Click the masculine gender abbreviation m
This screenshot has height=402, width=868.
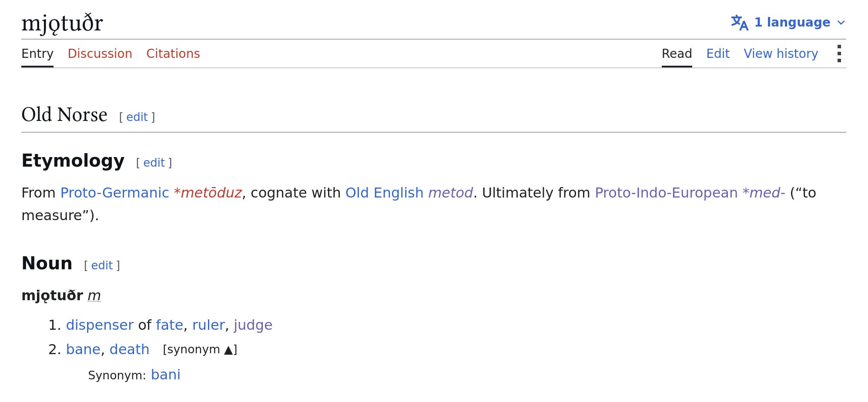[94, 296]
